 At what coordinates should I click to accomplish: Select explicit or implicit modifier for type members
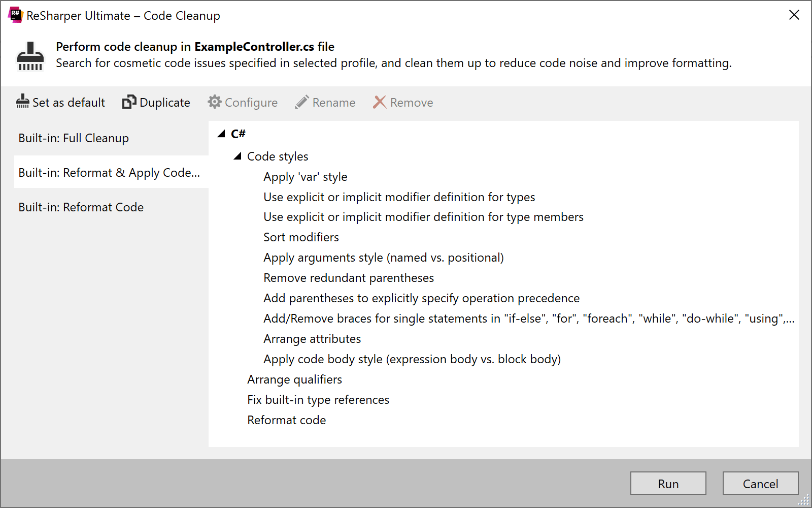(x=424, y=217)
